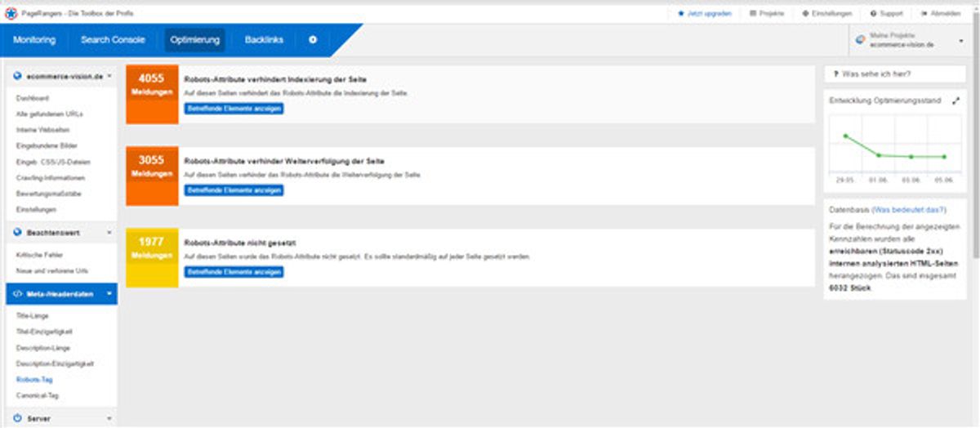This screenshot has height=428, width=980.
Task: Open Neue und verlorene Urls
Action: 51,271
